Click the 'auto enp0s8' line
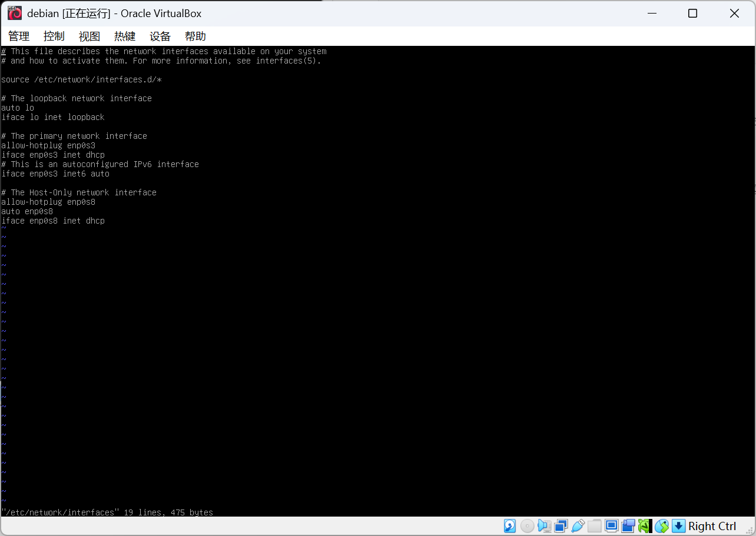The width and height of the screenshot is (756, 536). click(27, 211)
